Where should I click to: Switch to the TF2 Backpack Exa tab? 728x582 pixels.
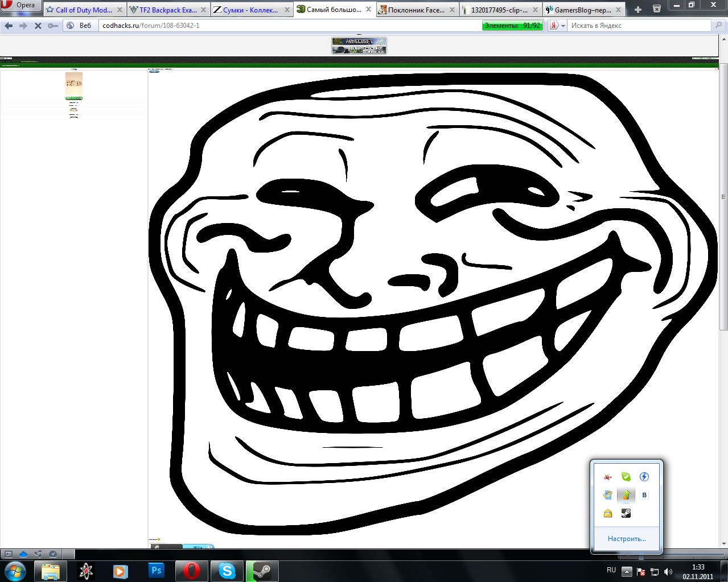point(168,10)
